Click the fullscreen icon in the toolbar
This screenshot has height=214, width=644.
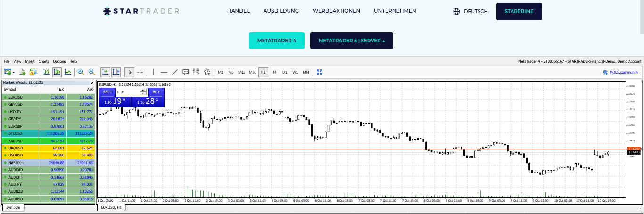click(320, 72)
